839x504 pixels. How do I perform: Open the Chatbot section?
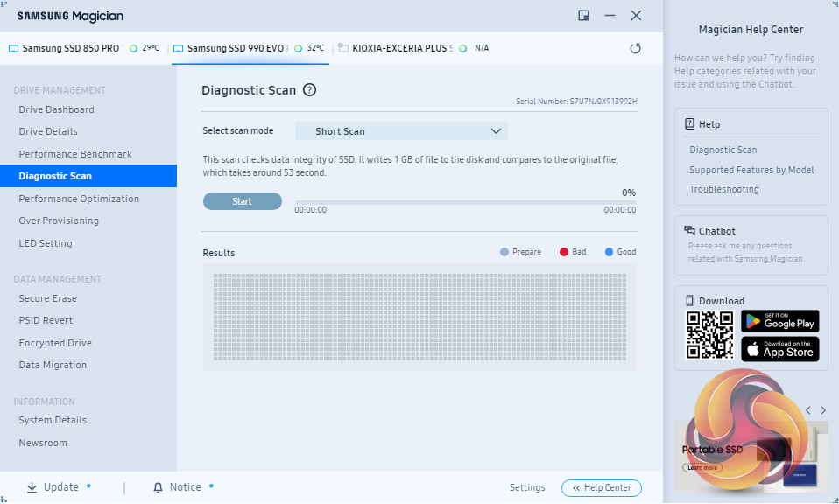click(x=751, y=245)
